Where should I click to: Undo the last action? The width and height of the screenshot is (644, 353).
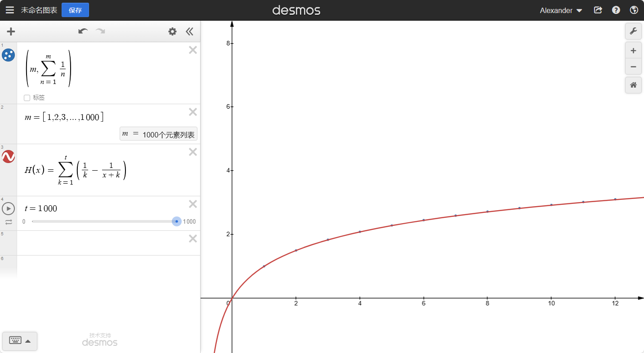(83, 31)
